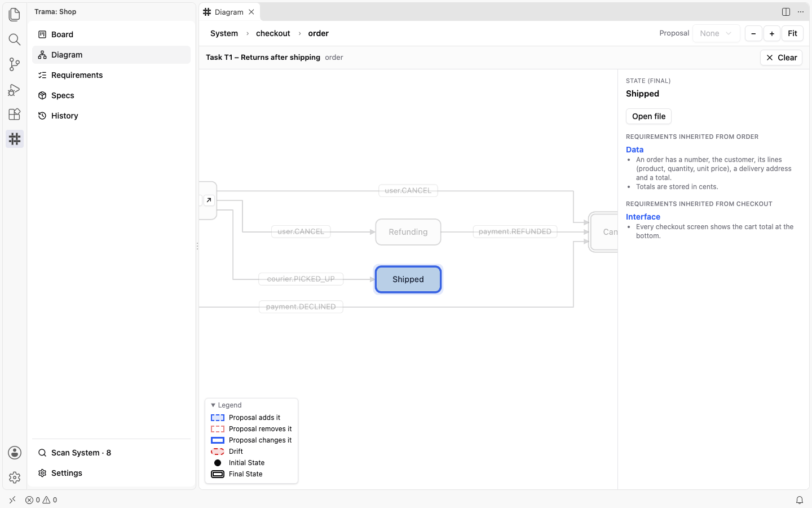Close the Diagram tab

click(x=251, y=12)
